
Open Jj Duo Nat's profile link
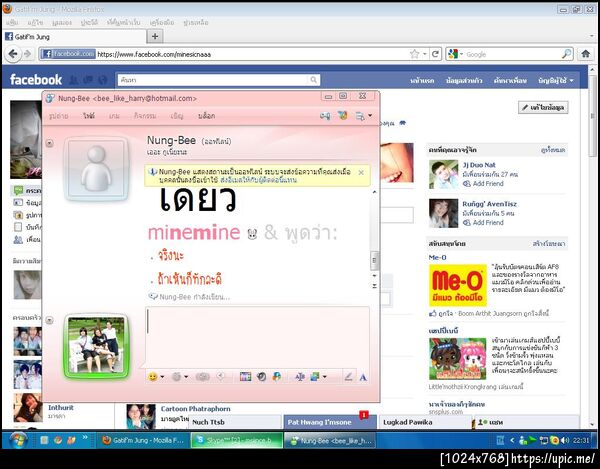tap(479, 165)
